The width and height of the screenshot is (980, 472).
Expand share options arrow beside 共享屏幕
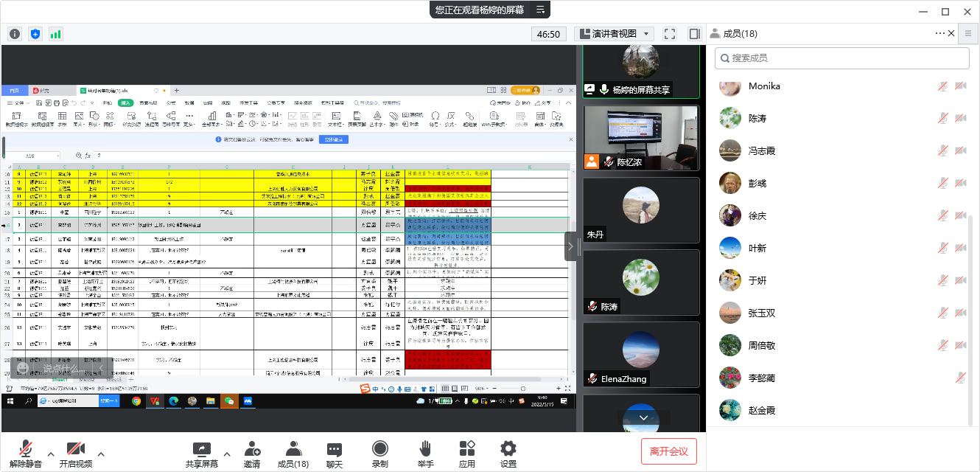(x=227, y=454)
